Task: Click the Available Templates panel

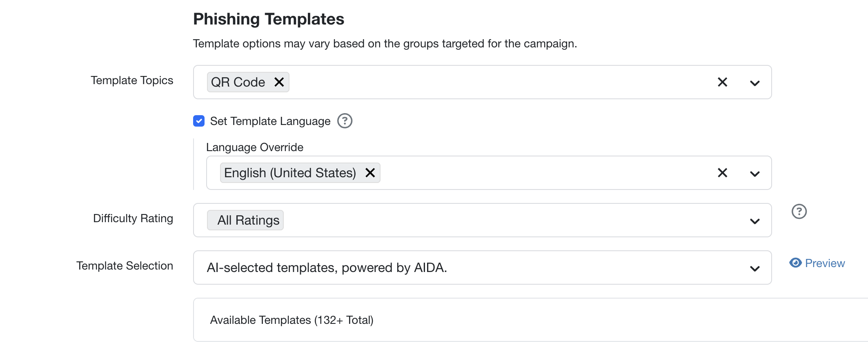Action: pos(490,320)
